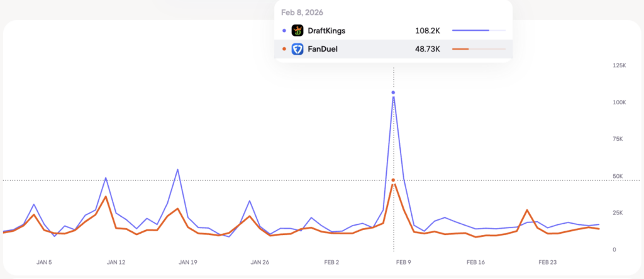This screenshot has height=279, width=644.
Task: Click the JAN 19 x-axis label
Action: click(x=188, y=262)
